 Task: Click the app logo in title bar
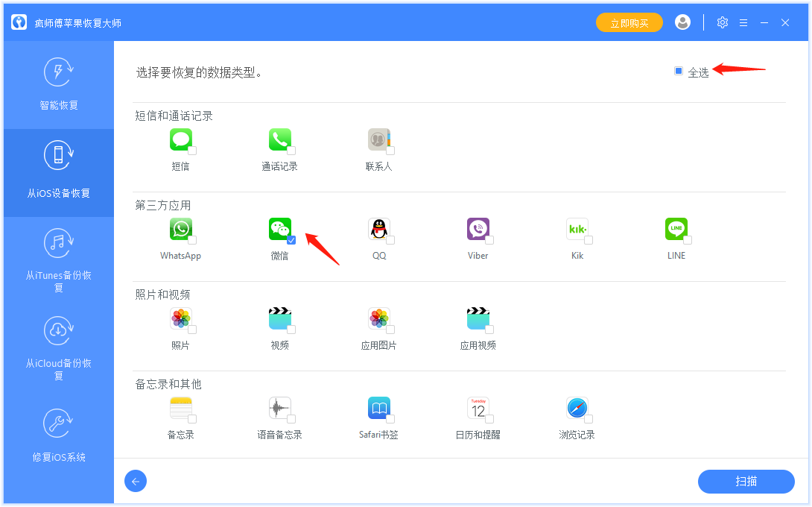click(19, 22)
